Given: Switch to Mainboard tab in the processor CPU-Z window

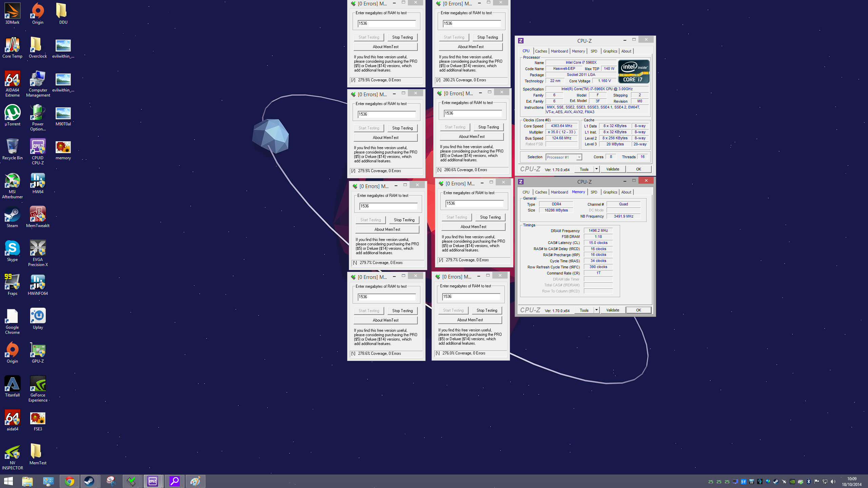Looking at the screenshot, I should [559, 51].
